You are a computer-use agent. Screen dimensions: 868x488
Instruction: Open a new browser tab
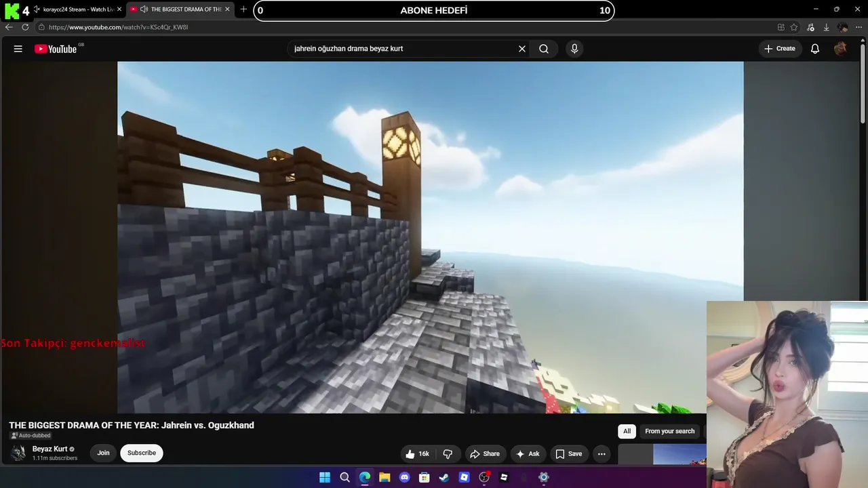coord(243,9)
